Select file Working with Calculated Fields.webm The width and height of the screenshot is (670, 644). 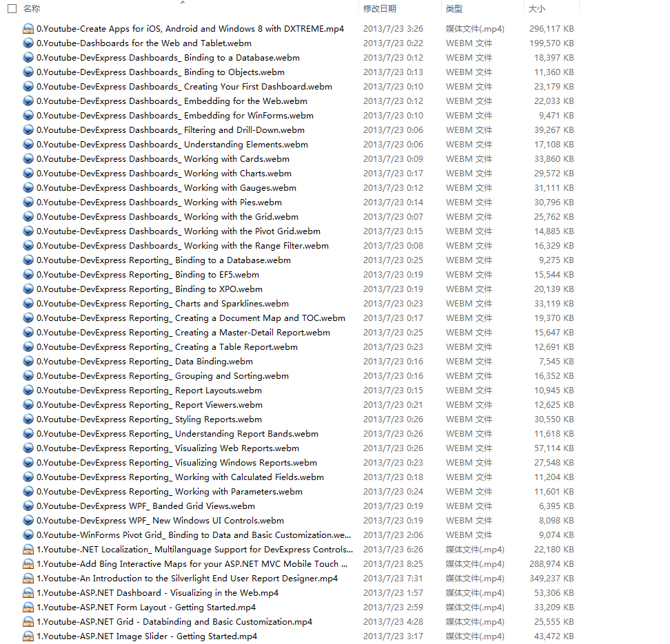[x=180, y=477]
